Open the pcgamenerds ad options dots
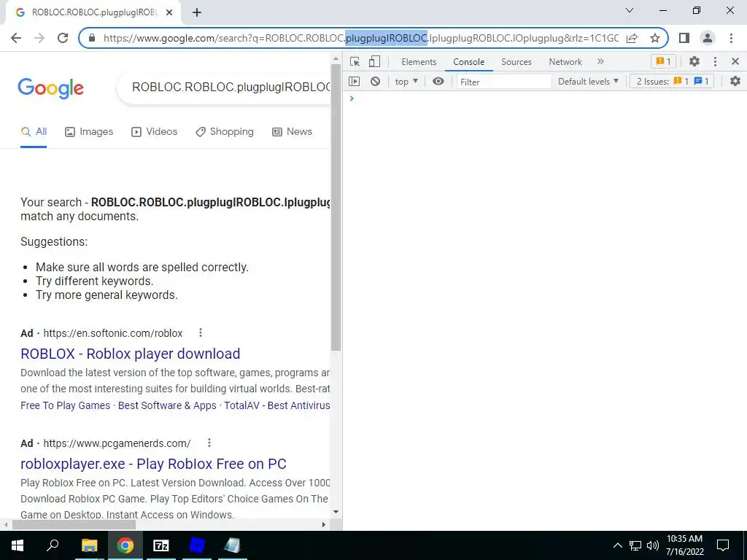The image size is (747, 560). [209, 443]
